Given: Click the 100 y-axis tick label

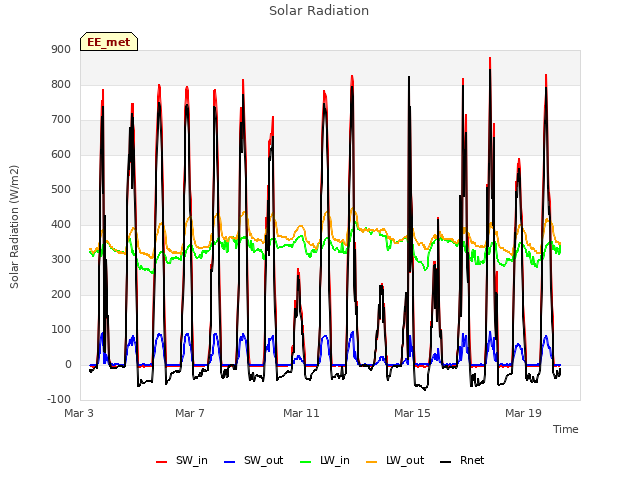Looking at the screenshot, I should pos(61,330).
